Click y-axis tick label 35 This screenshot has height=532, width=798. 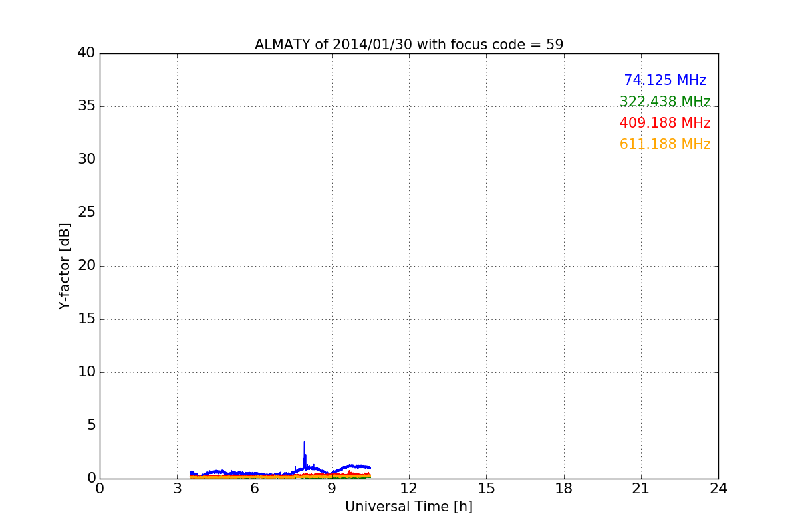point(86,106)
